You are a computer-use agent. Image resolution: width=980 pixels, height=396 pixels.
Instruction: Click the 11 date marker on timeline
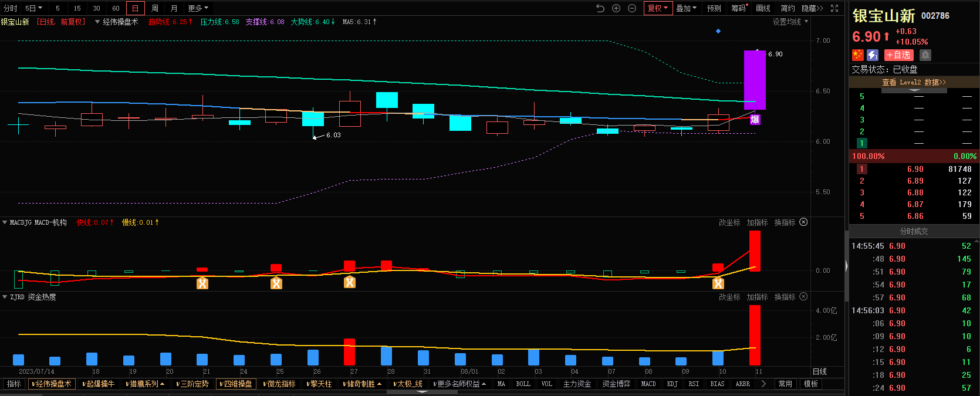point(759,371)
